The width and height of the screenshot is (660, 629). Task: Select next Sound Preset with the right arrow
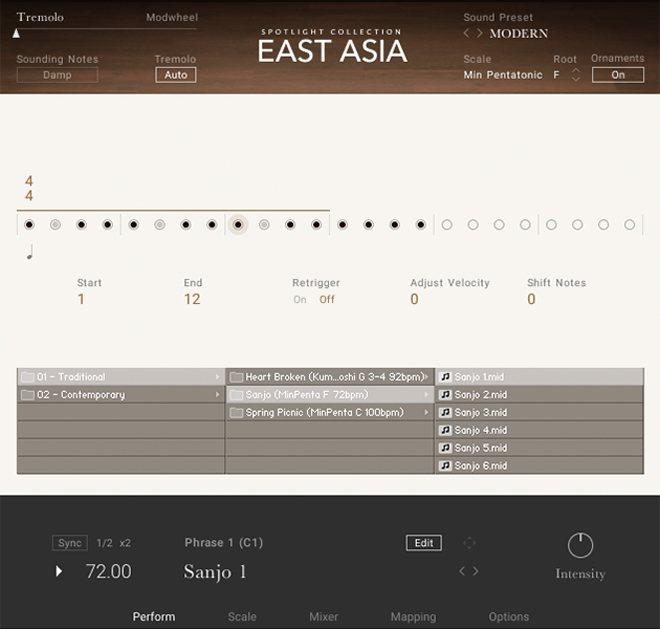pyautogui.click(x=479, y=33)
